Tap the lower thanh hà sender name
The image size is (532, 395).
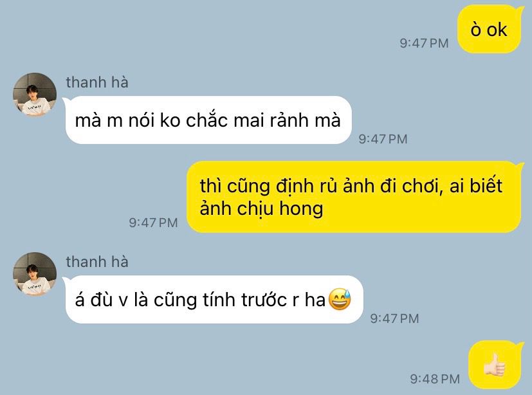click(97, 262)
